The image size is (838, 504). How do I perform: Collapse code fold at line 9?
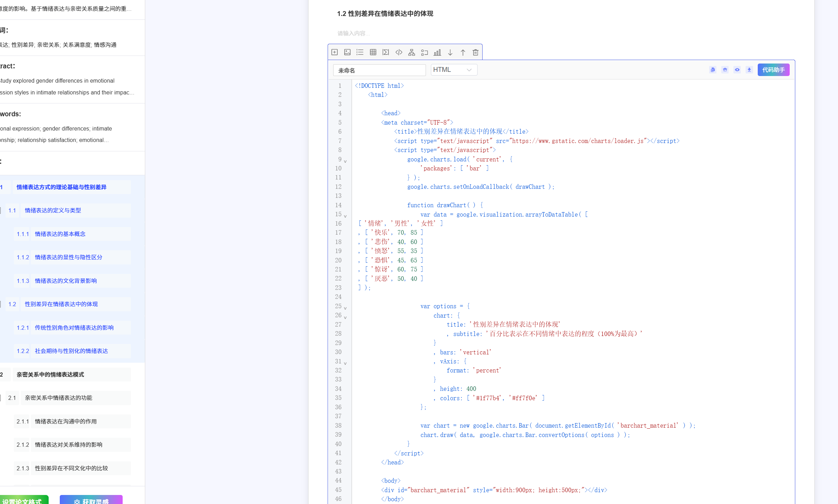click(x=345, y=161)
